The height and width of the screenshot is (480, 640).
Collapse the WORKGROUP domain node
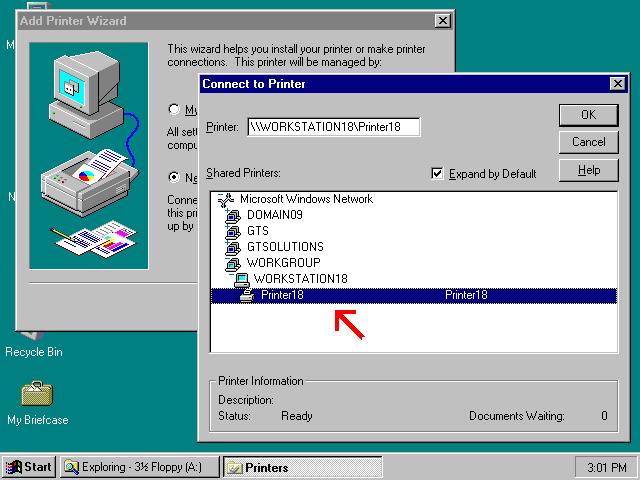pos(227,259)
